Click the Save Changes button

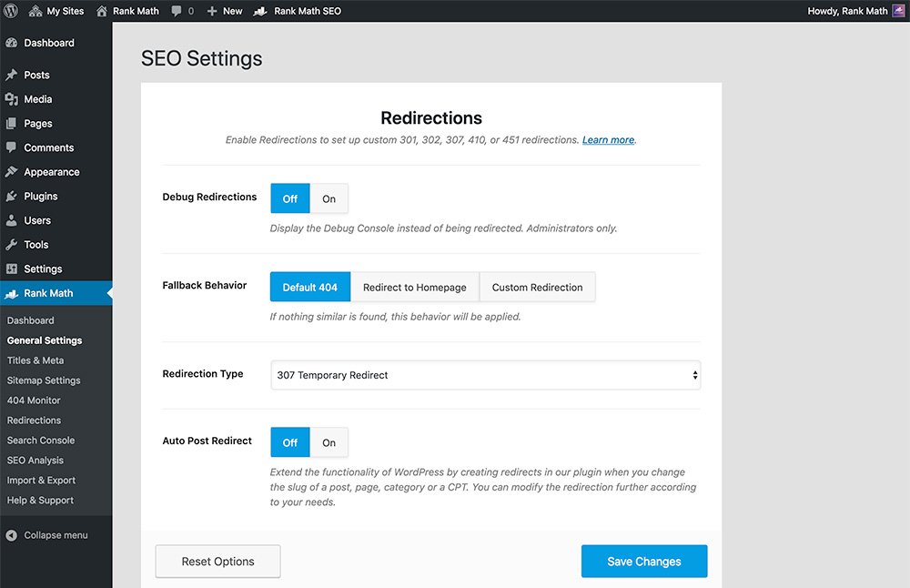[x=643, y=561]
